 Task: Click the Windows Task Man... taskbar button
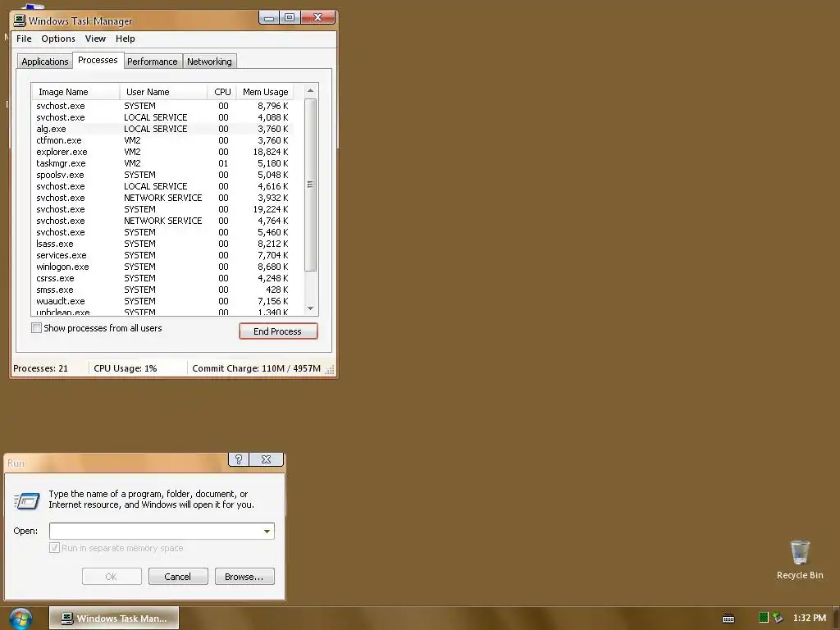(114, 619)
